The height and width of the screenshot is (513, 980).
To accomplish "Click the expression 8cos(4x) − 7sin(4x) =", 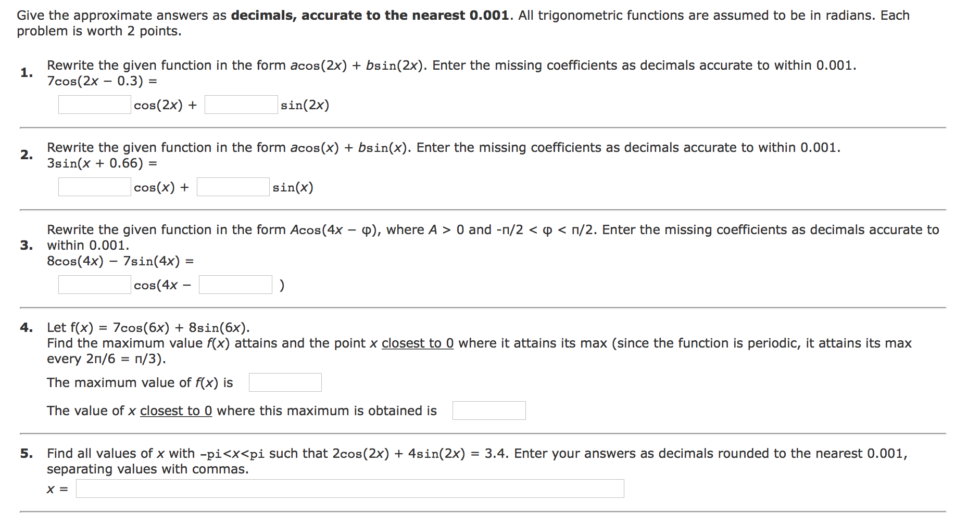I will (120, 261).
